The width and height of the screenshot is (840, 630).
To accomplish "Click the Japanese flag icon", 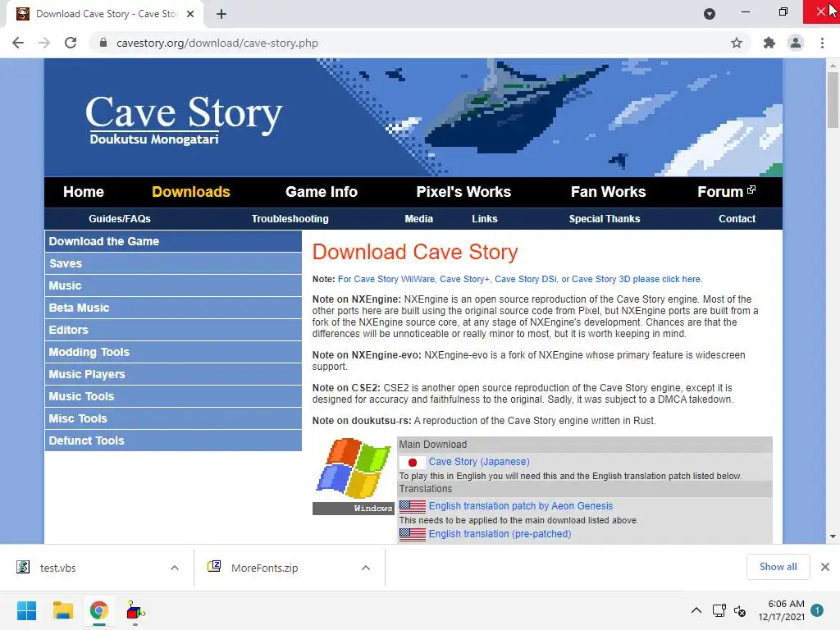I will pyautogui.click(x=413, y=463).
